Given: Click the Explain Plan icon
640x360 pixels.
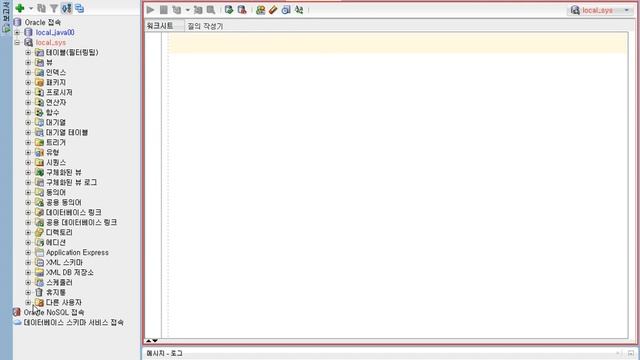Looking at the screenshot, I should point(177,10).
